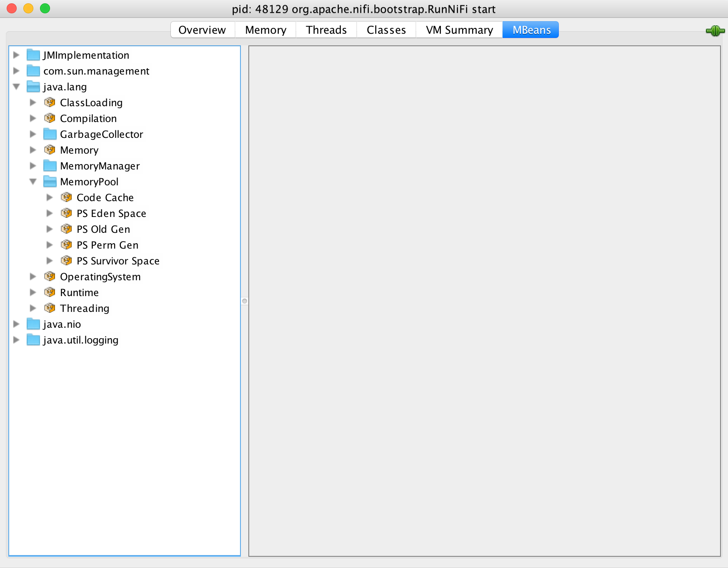The image size is (728, 568).
Task: Open the Memory MBean
Action: [x=79, y=150]
